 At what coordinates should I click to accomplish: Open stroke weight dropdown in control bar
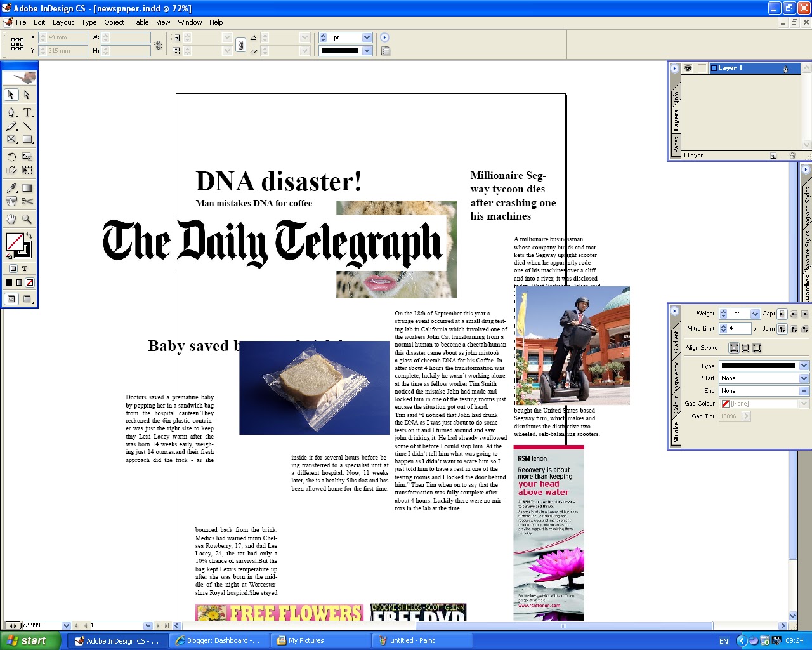pos(367,37)
